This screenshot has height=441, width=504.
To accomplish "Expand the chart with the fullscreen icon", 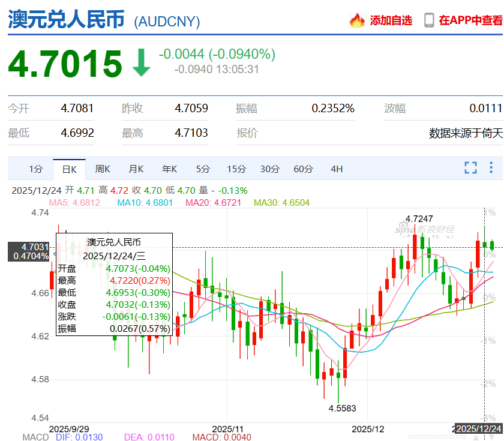I will [470, 168].
